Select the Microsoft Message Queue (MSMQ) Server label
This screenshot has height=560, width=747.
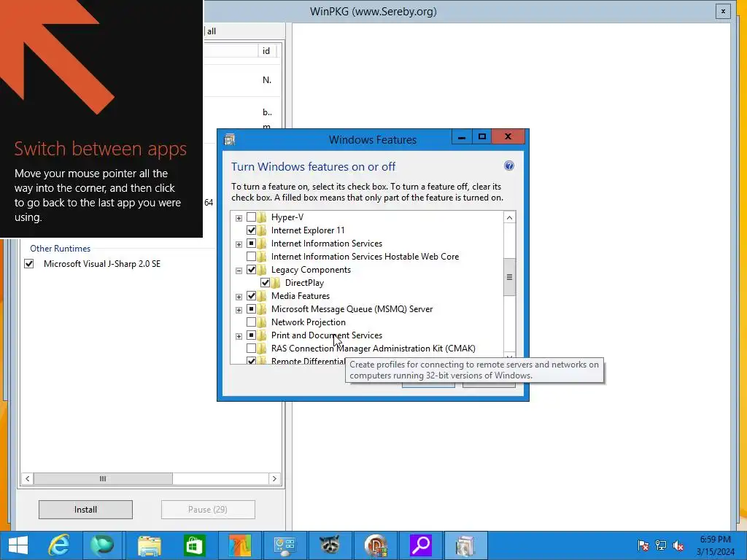click(x=352, y=309)
